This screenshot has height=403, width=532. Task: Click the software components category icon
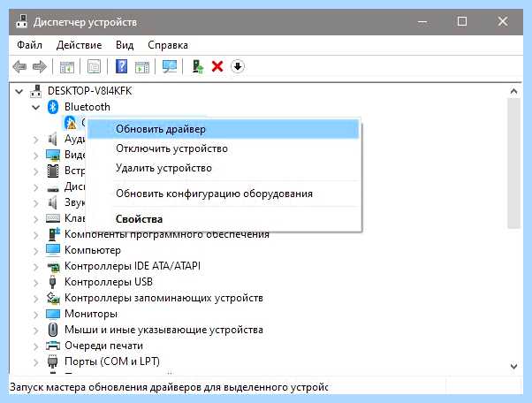click(53, 234)
